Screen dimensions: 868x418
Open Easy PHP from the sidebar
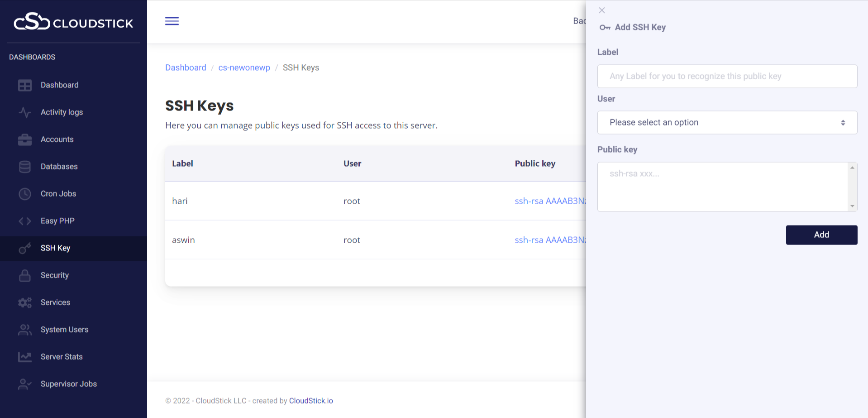(x=57, y=221)
